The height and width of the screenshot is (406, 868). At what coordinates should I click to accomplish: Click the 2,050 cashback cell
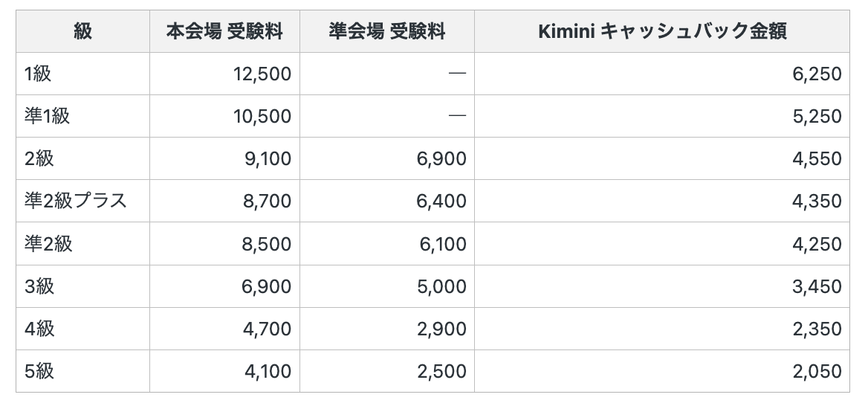[817, 371]
